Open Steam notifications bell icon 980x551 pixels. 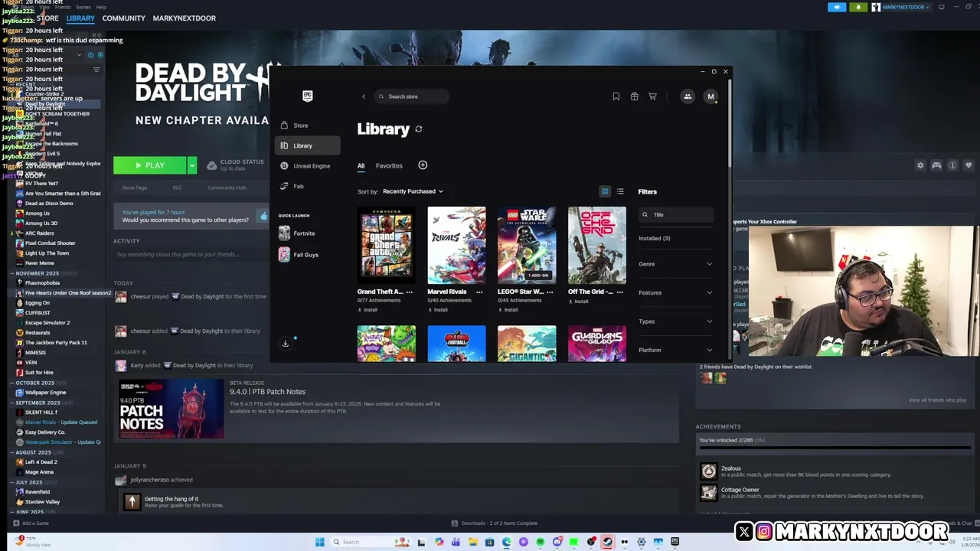(x=858, y=7)
